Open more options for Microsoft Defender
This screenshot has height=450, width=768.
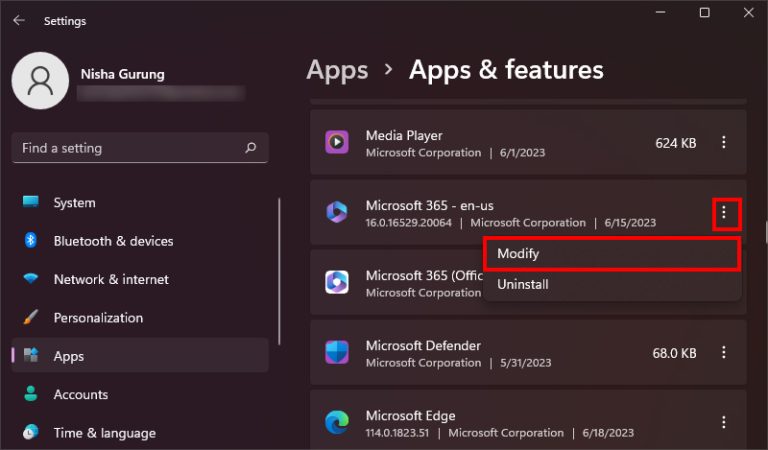coord(724,353)
